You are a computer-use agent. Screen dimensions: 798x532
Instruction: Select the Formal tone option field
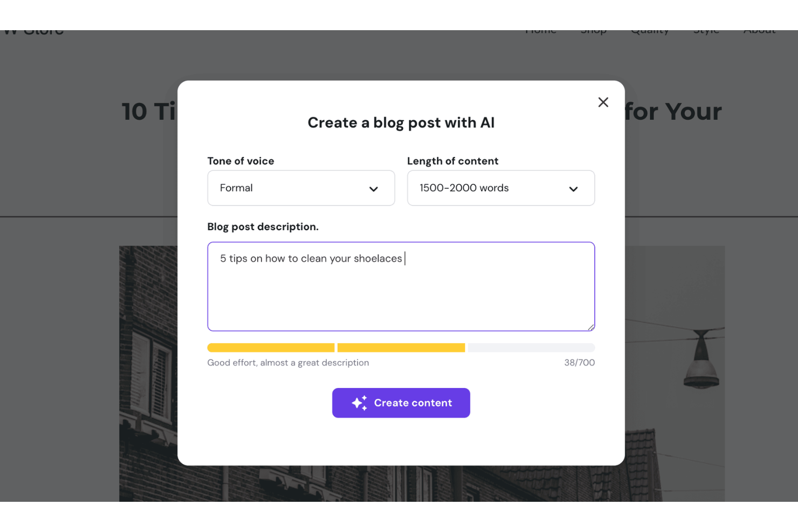[301, 188]
